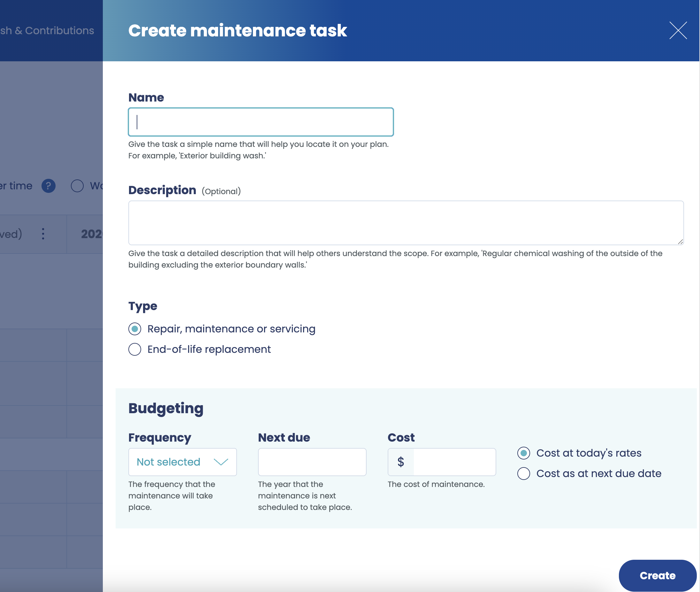This screenshot has height=592, width=700.
Task: Click the 202x year column header
Action: (x=91, y=234)
